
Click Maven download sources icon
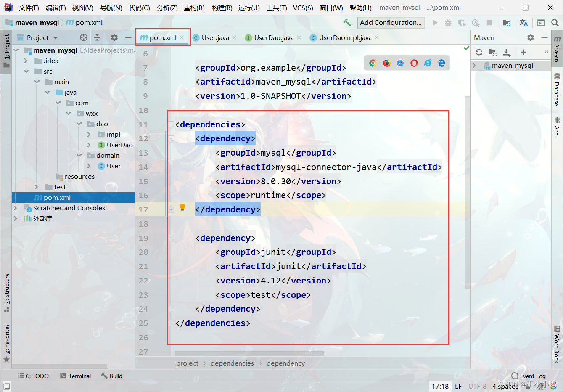pyautogui.click(x=507, y=52)
